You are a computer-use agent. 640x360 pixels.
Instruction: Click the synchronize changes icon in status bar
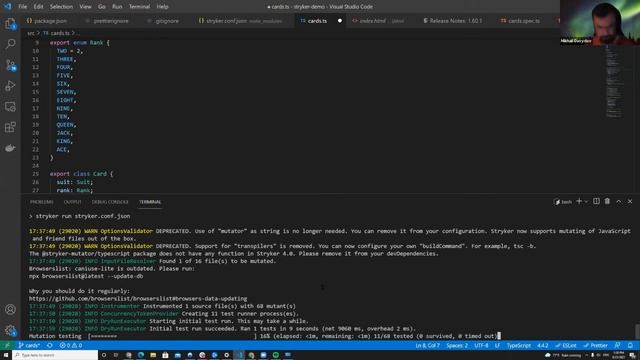tap(49, 345)
